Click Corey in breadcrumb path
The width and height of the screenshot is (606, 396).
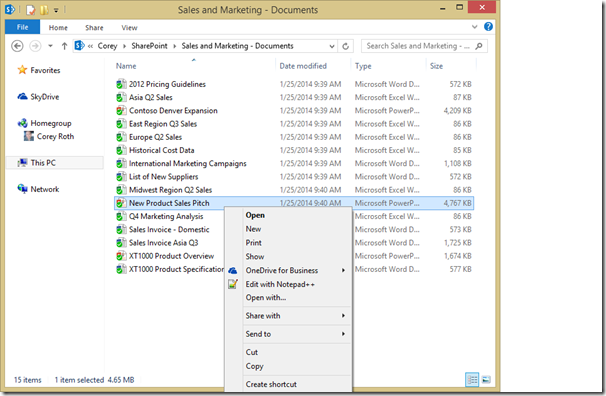(x=107, y=46)
